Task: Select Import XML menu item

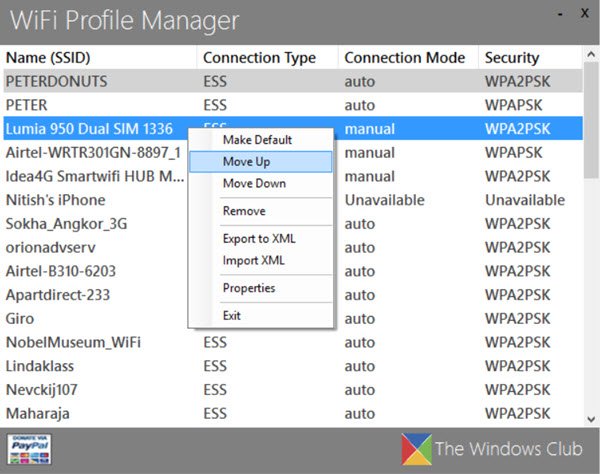Action: [254, 260]
